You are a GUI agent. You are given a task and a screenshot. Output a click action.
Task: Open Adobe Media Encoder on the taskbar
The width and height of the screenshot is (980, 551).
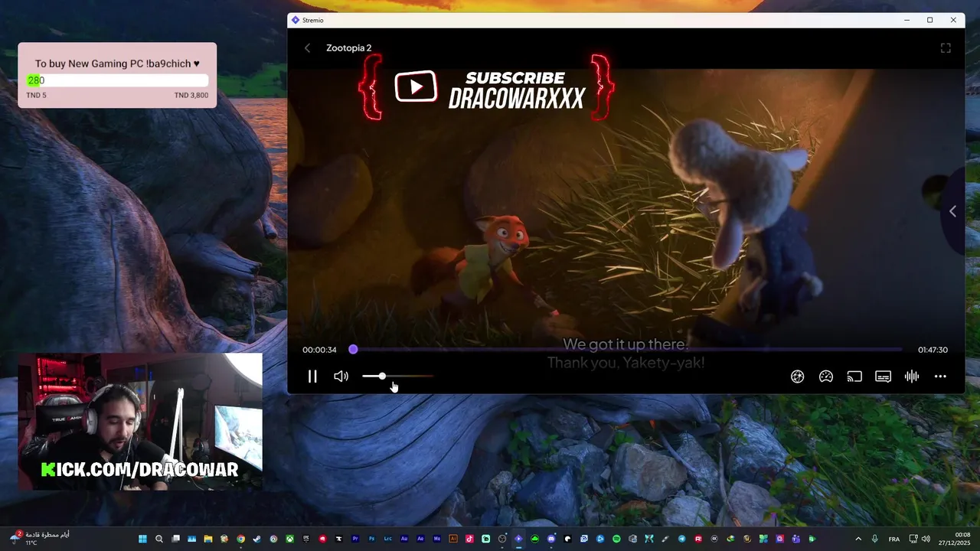coord(437,539)
